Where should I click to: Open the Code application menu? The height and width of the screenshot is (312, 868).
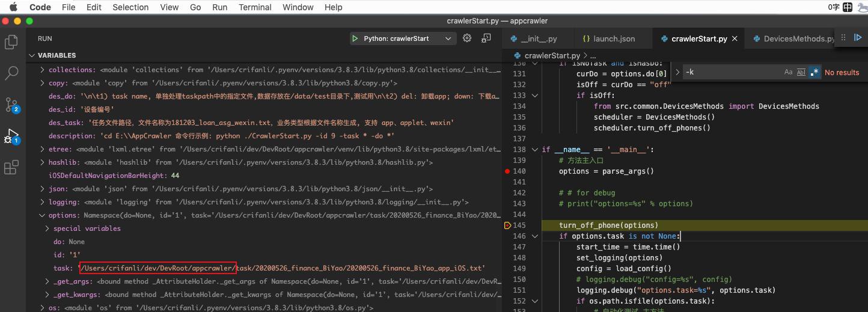pos(40,7)
